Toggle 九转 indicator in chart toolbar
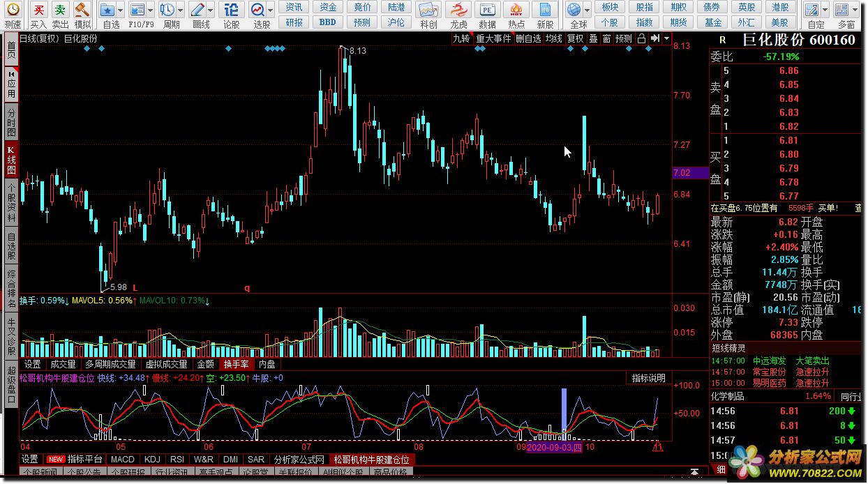The width and height of the screenshot is (868, 484). click(461, 38)
